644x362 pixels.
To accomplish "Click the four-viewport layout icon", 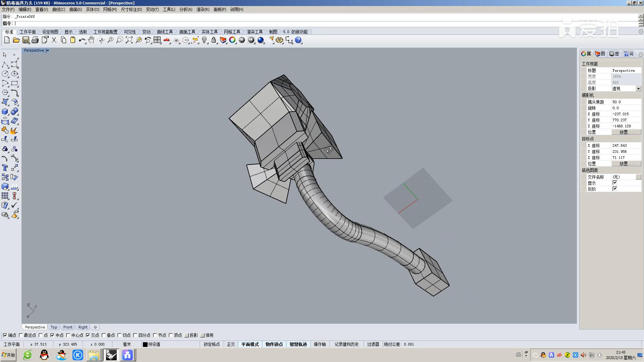I will pos(157,40).
